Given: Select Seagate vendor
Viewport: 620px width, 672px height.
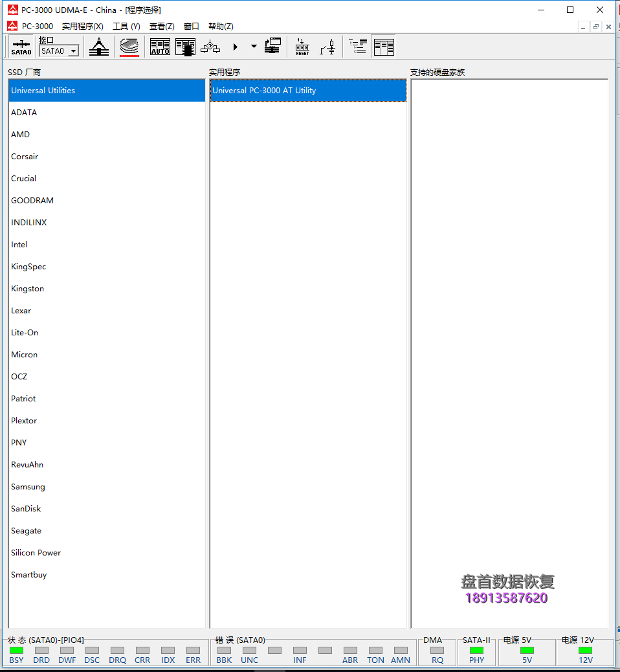Looking at the screenshot, I should [107, 531].
